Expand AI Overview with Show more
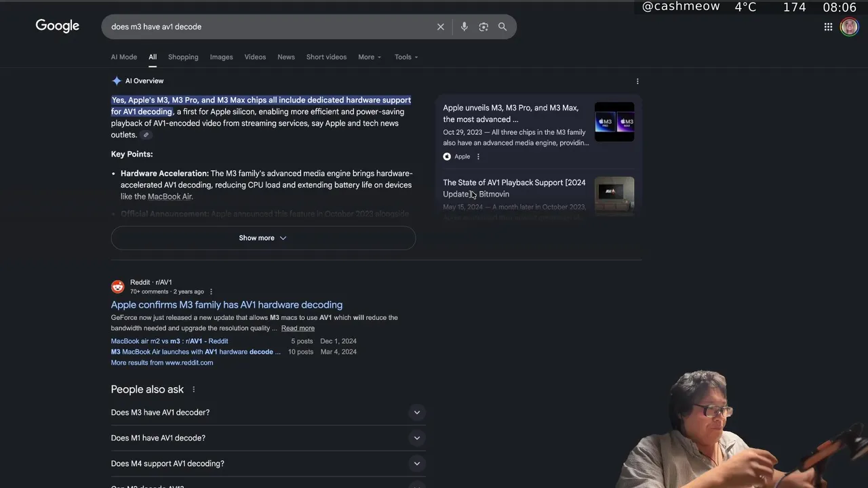This screenshot has height=488, width=868. click(x=263, y=238)
